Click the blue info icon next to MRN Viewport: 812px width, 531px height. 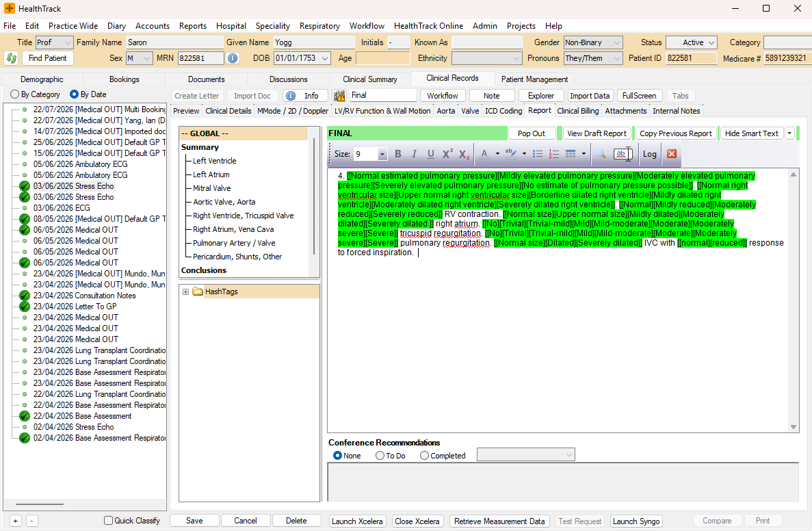pos(233,58)
